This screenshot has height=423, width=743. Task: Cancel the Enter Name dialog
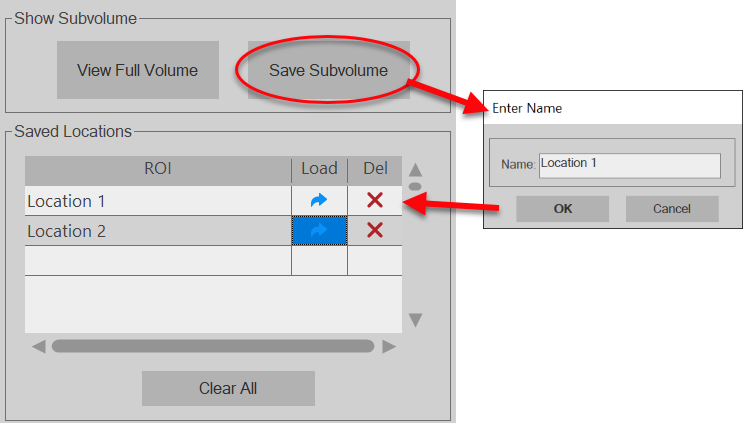click(x=672, y=209)
